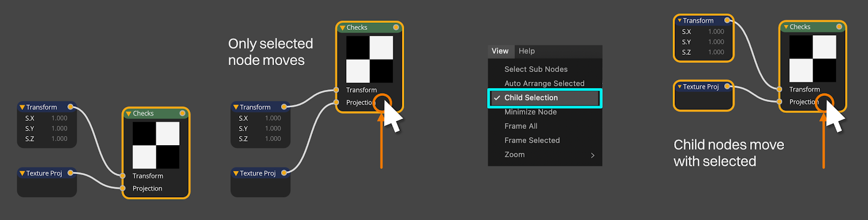This screenshot has width=868, height=220.
Task: Collapse triangle on the orange-outlined Transform node
Action: [679, 21]
